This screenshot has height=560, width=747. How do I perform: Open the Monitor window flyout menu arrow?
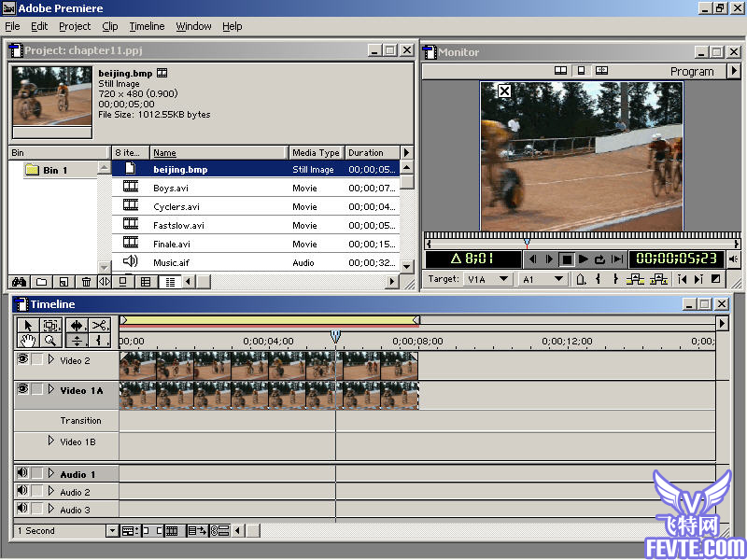coord(734,71)
